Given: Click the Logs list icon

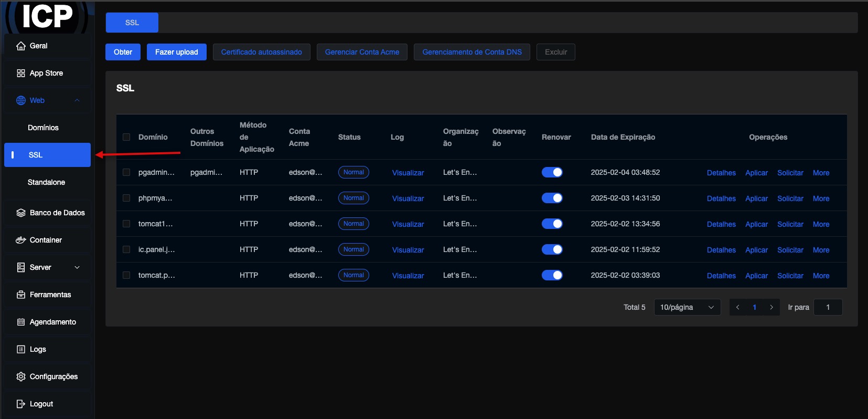Looking at the screenshot, I should point(21,349).
